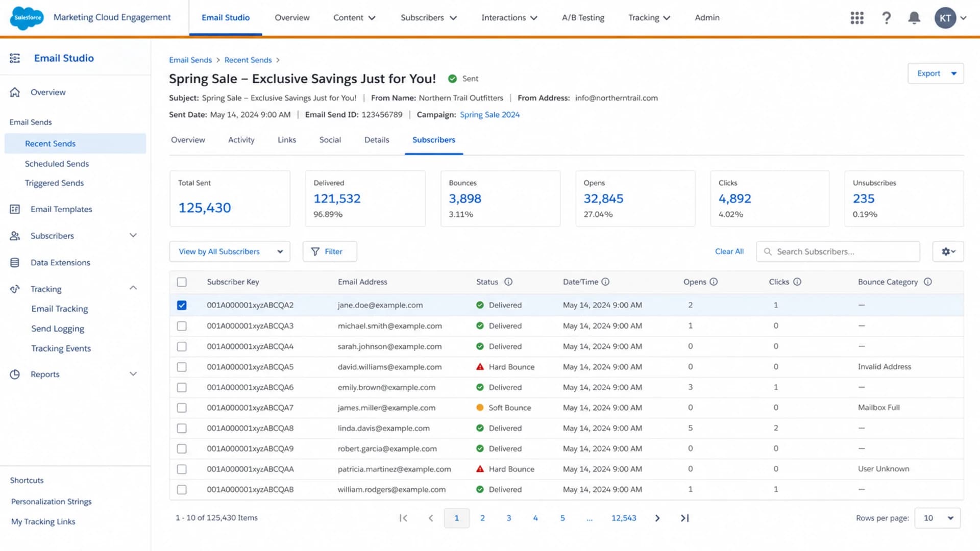Image resolution: width=980 pixels, height=551 pixels.
Task: Click the Salesforce cloud logo
Action: [x=27, y=18]
